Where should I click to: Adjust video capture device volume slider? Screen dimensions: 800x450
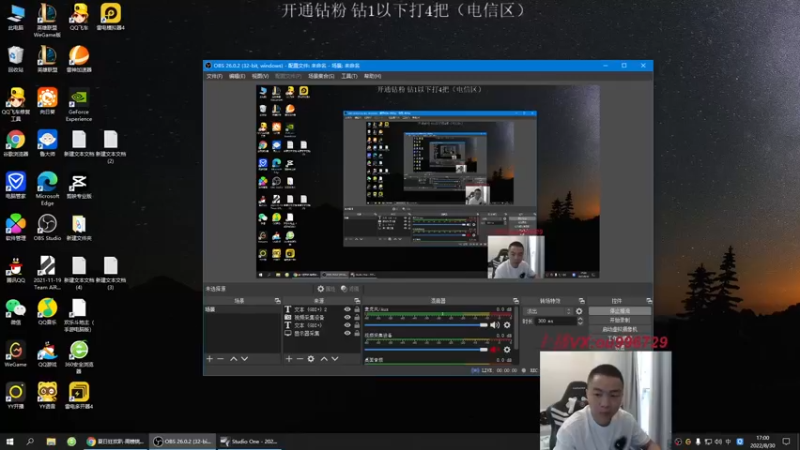click(426, 349)
